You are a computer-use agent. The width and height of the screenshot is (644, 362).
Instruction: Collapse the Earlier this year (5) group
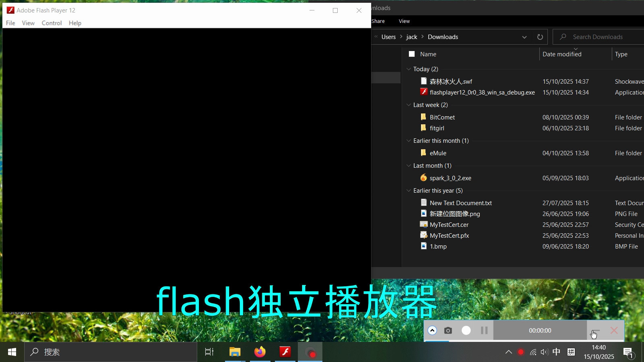tap(409, 191)
